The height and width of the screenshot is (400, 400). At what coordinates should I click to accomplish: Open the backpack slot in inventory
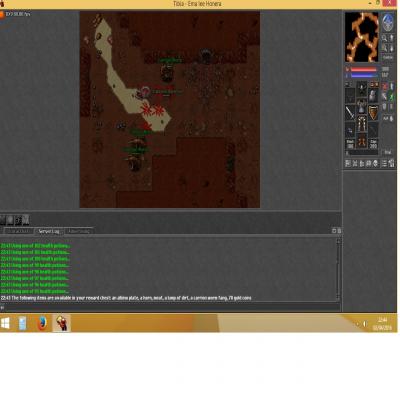[x=374, y=95]
